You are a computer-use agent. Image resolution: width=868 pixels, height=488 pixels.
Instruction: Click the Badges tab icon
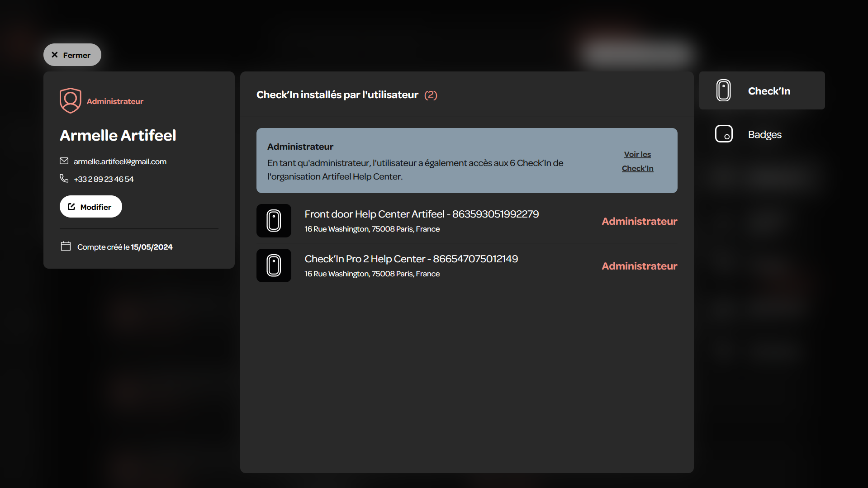(724, 134)
